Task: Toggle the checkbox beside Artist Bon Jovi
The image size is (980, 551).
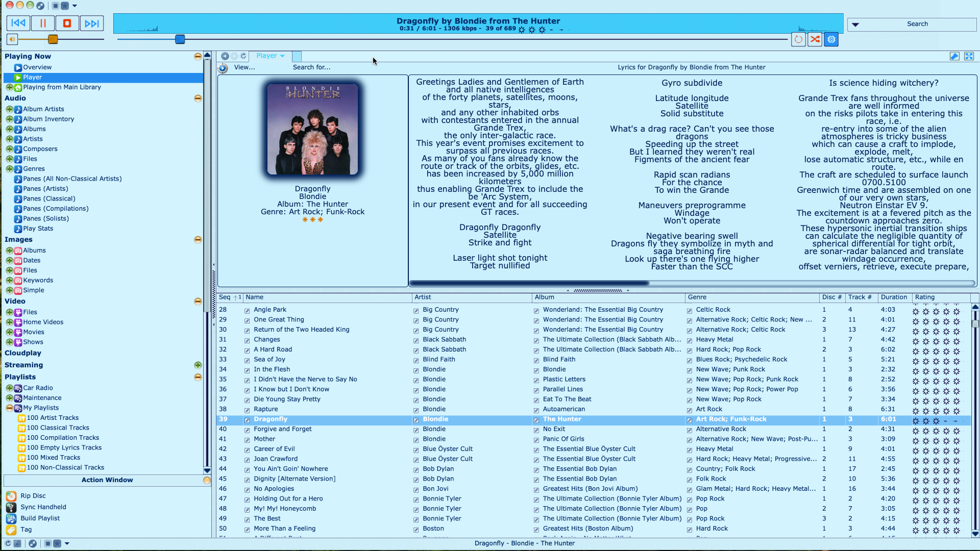Action: click(x=416, y=490)
